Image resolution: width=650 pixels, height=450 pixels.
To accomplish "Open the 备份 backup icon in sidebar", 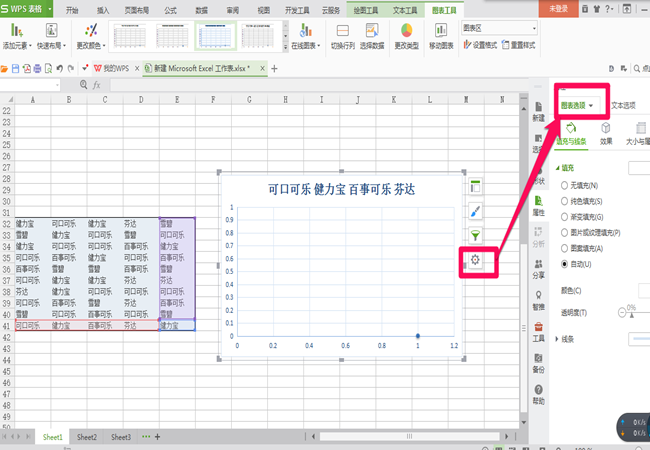I will (538, 363).
